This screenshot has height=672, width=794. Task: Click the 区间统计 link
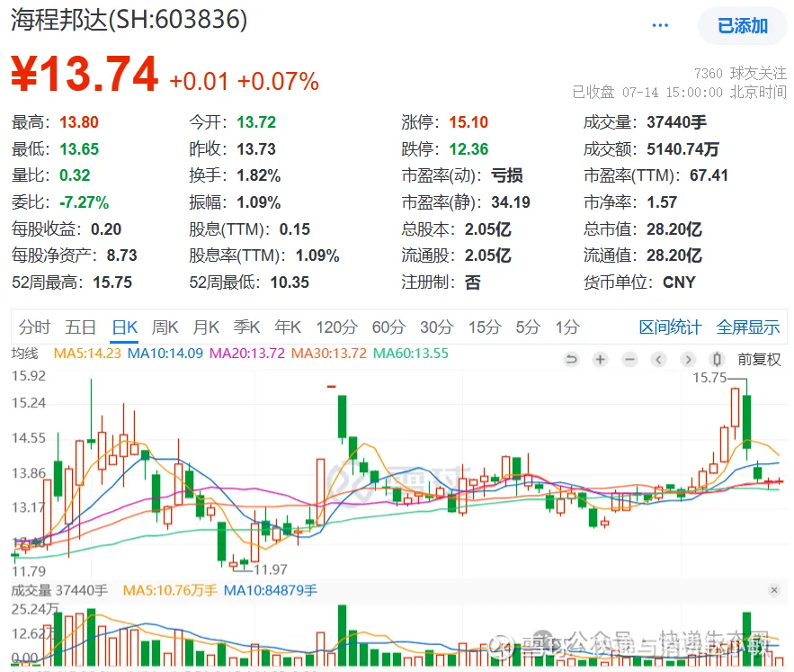(670, 327)
